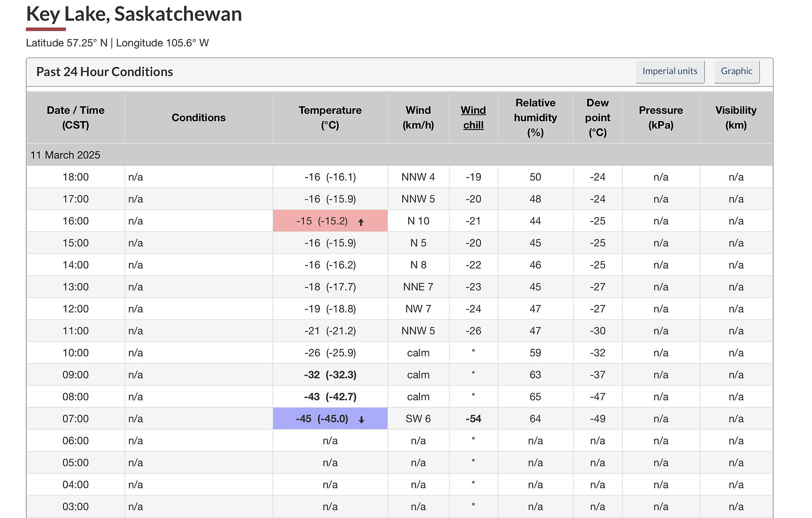Select the Visibility (km) header
This screenshot has height=518, width=812.
(736, 118)
